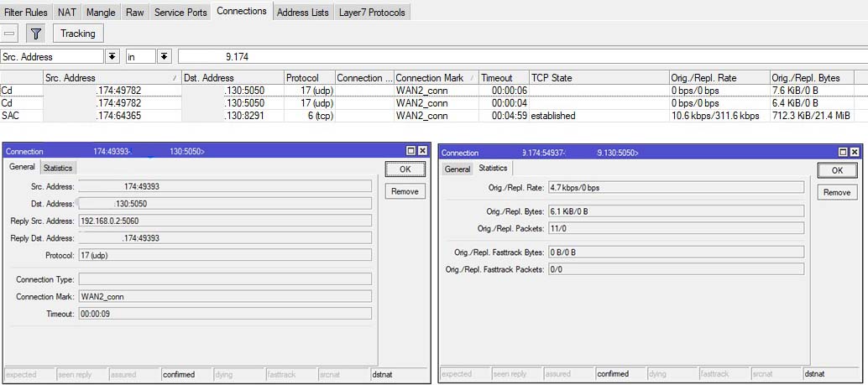This screenshot has width=868, height=385.
Task: Select the Connections tab
Action: coord(242,11)
